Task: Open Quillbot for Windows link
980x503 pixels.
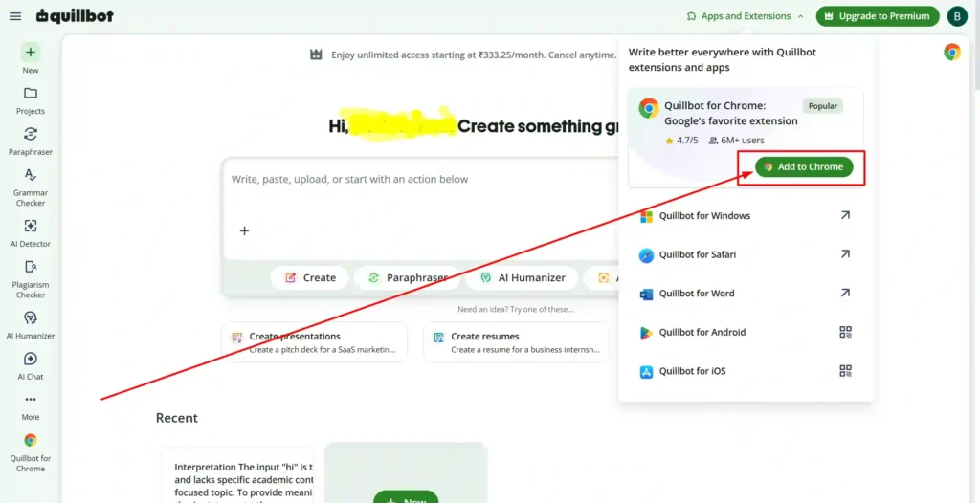Action: coord(745,215)
